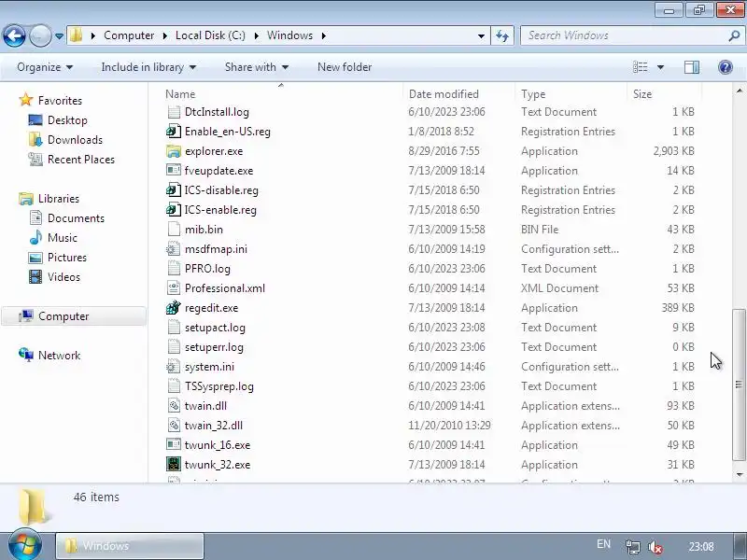Screen dimensions: 747x560
Task: Click the regedit.exe application icon
Action: 174,308
